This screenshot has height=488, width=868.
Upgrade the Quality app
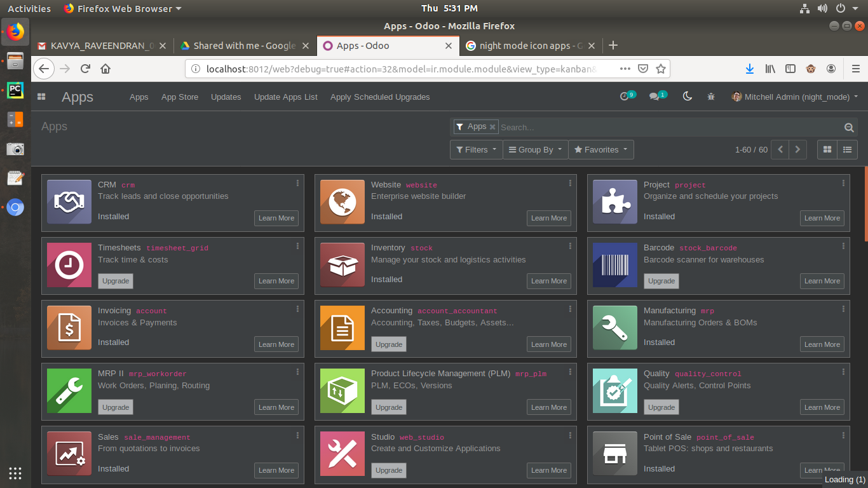(661, 407)
